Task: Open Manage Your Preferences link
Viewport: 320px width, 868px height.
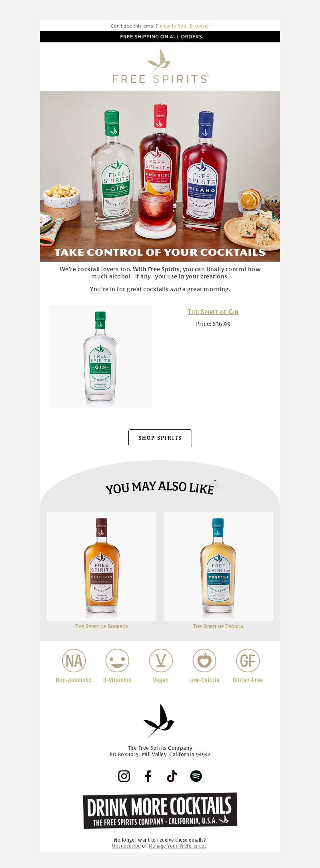Action: pos(178,846)
